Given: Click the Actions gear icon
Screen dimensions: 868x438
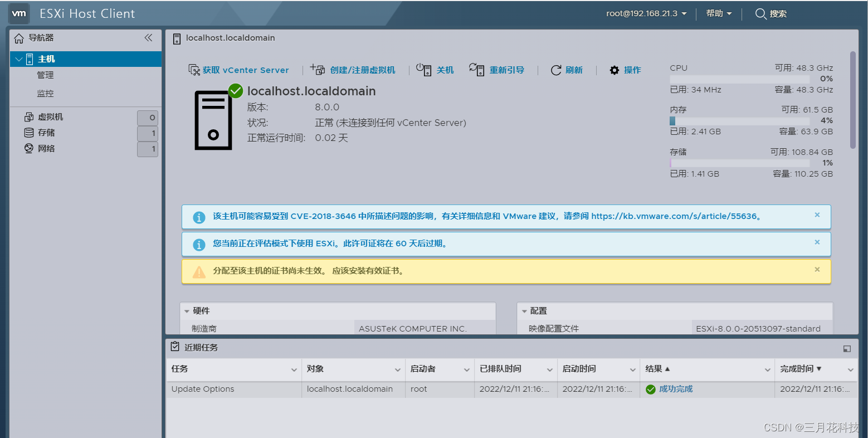Looking at the screenshot, I should point(615,70).
